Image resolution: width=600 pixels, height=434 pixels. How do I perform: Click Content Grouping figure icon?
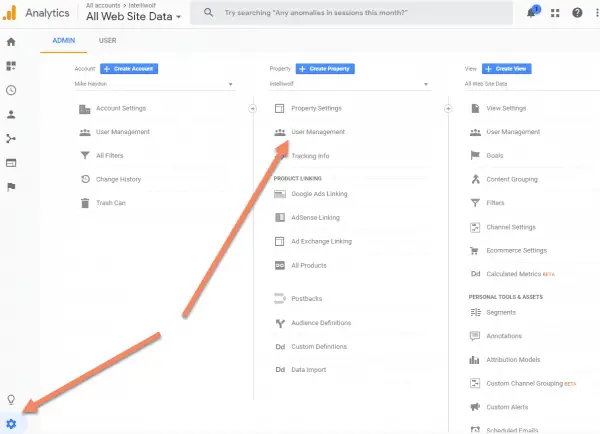[x=475, y=179]
